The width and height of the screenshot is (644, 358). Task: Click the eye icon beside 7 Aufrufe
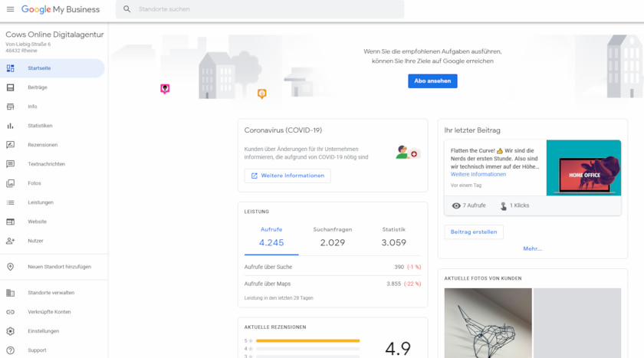456,205
